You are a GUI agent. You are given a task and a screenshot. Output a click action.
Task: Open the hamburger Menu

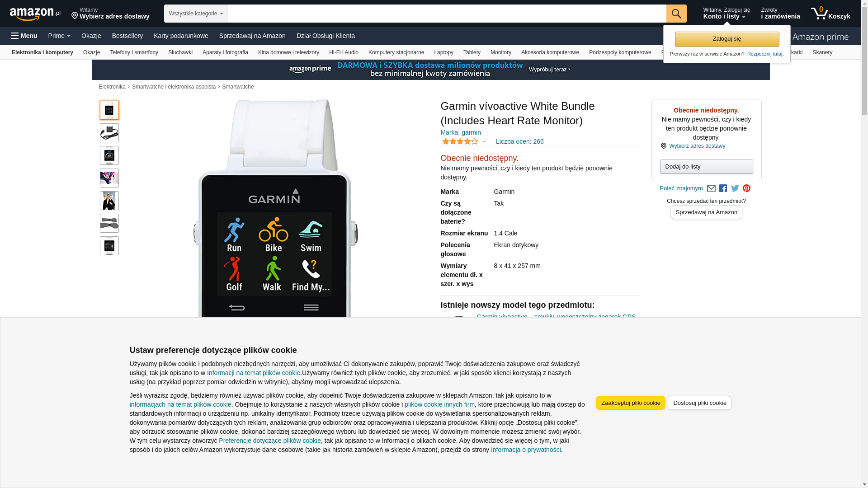(24, 36)
